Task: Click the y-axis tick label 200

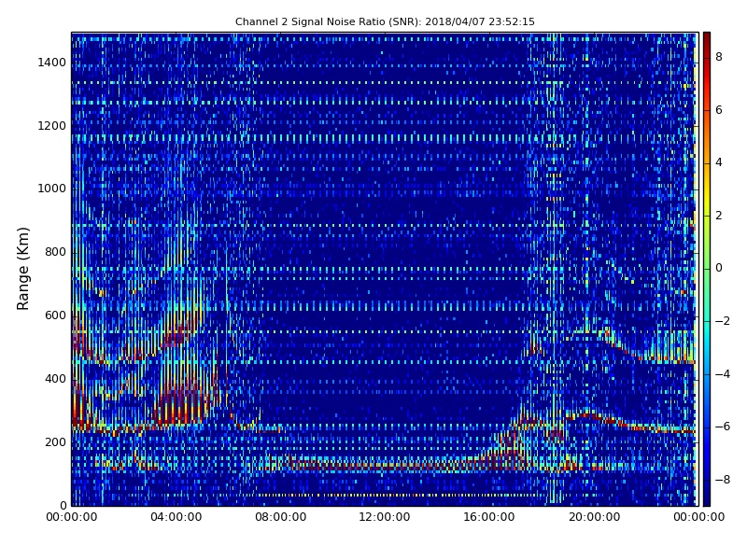Action: [55, 441]
